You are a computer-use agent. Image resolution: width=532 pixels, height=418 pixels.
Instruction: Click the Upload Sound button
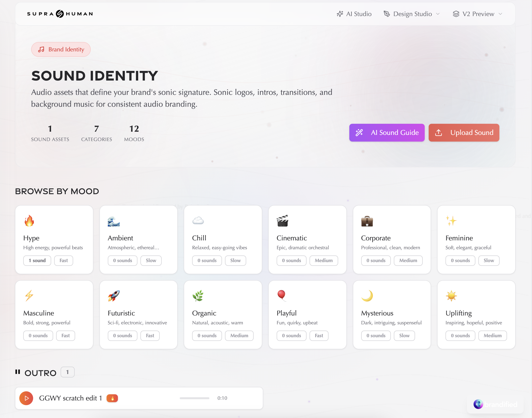(464, 133)
